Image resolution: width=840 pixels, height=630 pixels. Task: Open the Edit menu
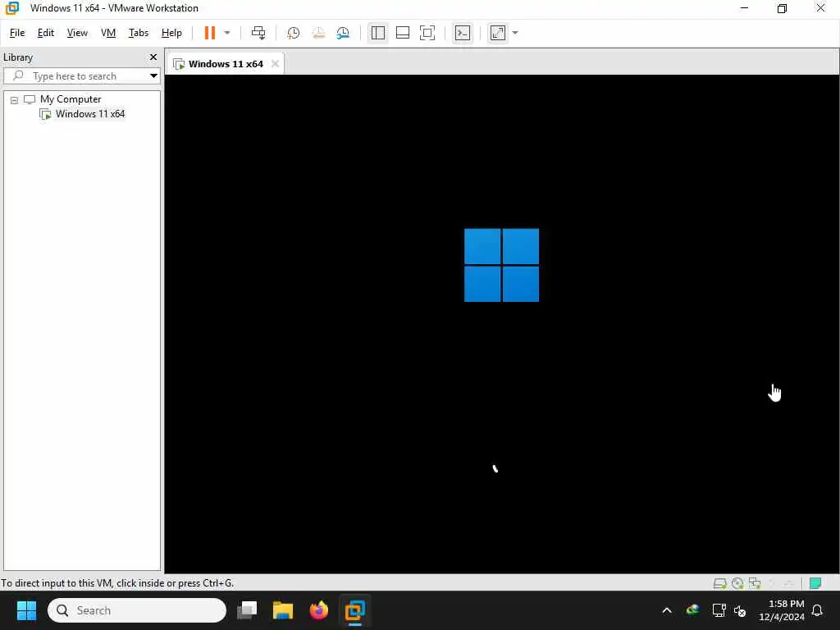click(x=46, y=33)
